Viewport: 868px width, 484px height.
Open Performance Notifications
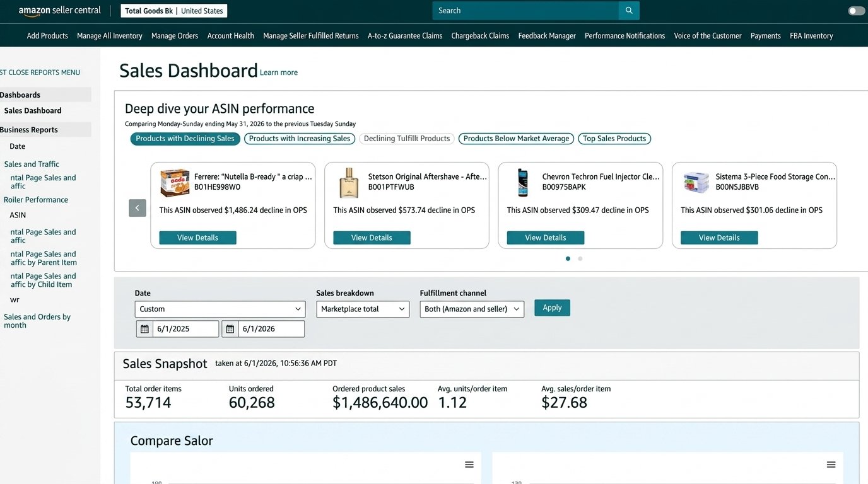(x=625, y=36)
